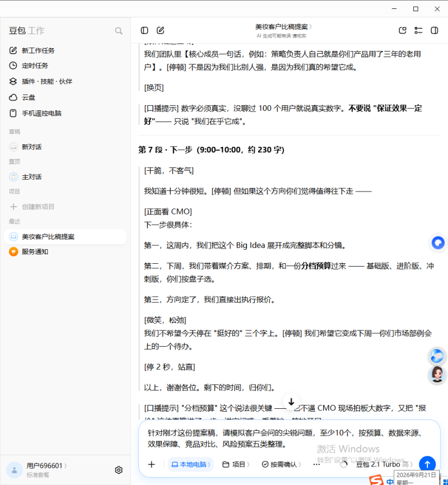The image size is (448, 485).
Task: Click the screenshot/clip icon in the top-right header
Action: [403, 30]
